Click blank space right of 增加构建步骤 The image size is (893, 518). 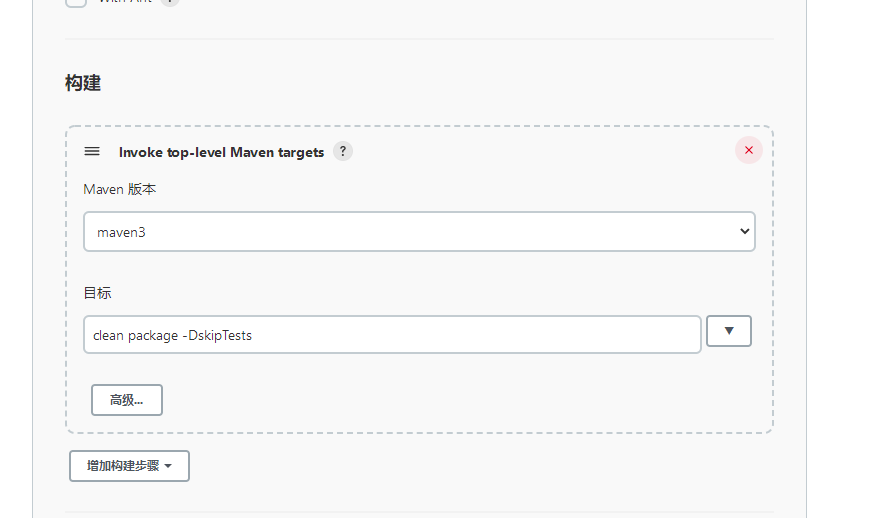click(x=450, y=466)
